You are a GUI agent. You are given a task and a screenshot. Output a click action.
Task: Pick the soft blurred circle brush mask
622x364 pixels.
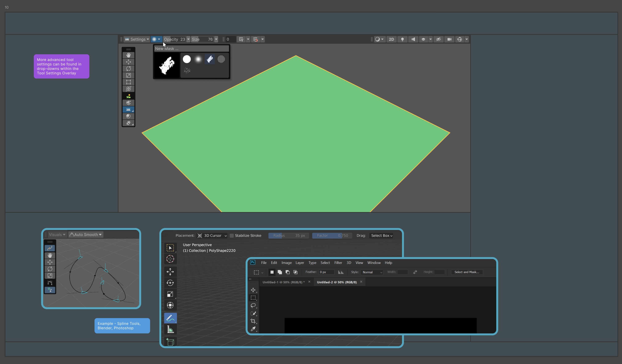(198, 59)
